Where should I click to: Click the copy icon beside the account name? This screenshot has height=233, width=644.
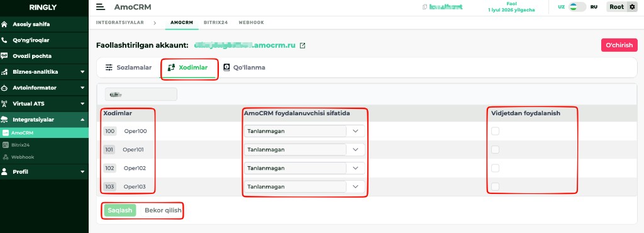[425, 7]
